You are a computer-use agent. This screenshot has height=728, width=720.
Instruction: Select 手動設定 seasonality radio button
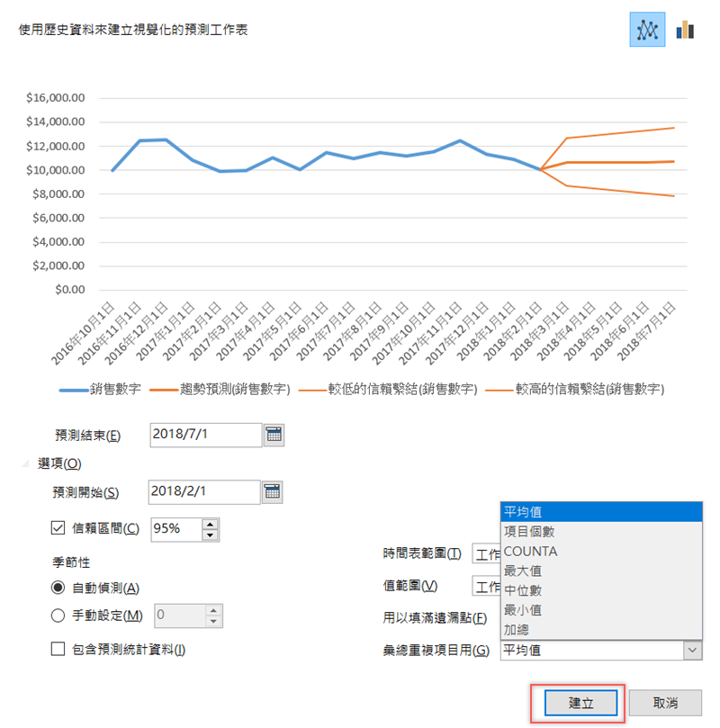(x=59, y=616)
